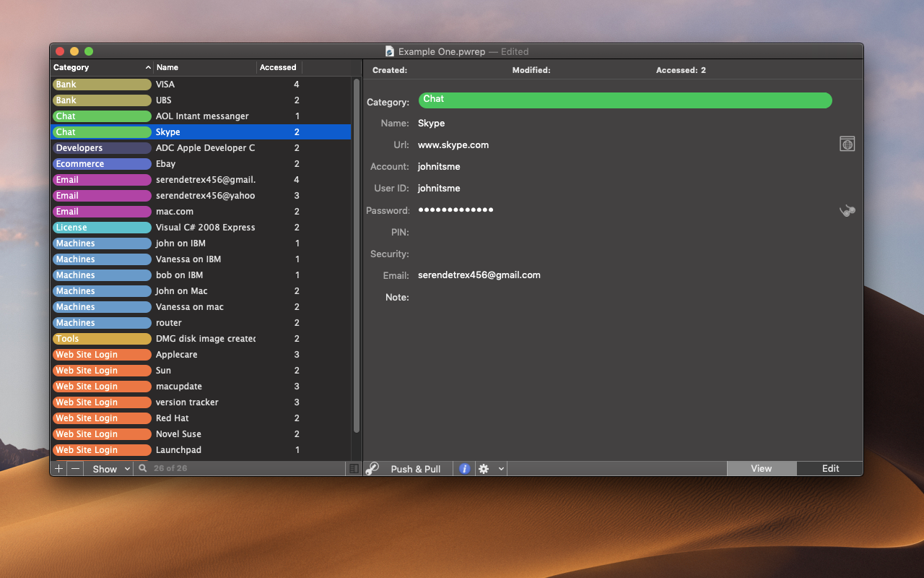Click the Push & Pull button
Viewport: 924px width, 578px height.
(x=415, y=468)
